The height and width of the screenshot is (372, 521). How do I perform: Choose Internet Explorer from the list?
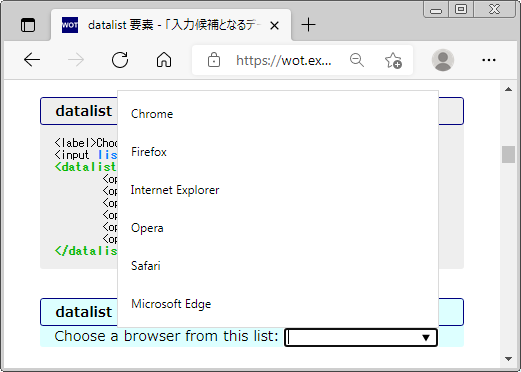278,190
